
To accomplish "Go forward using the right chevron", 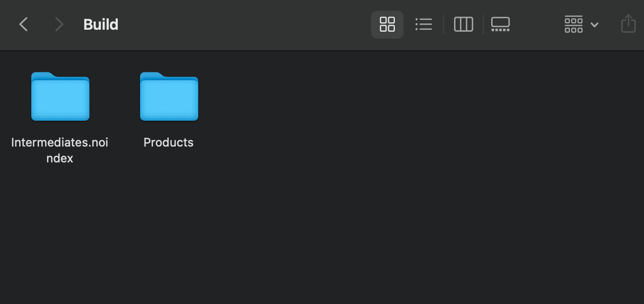I will (x=59, y=24).
